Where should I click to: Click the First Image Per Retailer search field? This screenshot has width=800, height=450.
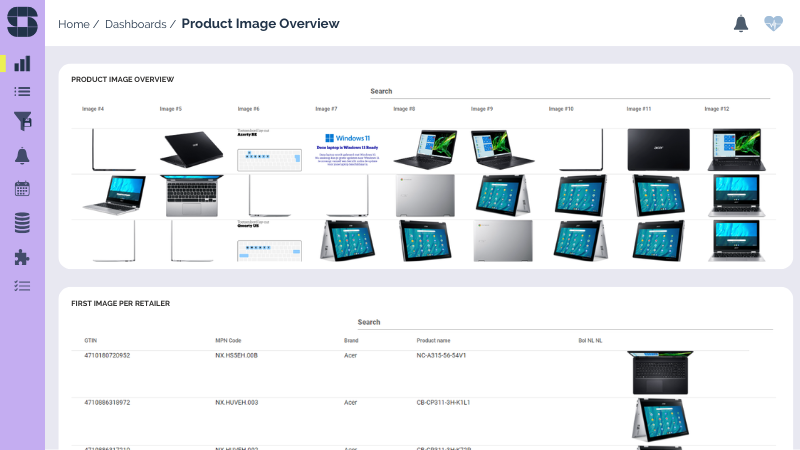565,323
